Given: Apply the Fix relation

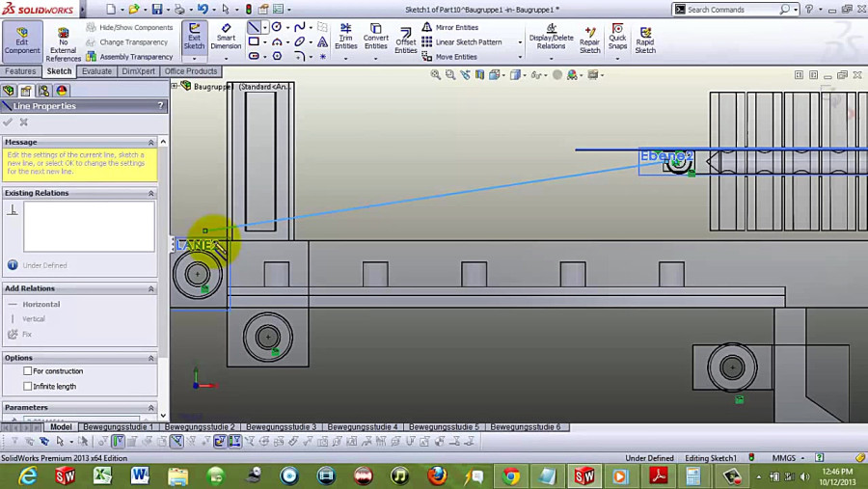Looking at the screenshot, I should (20, 334).
